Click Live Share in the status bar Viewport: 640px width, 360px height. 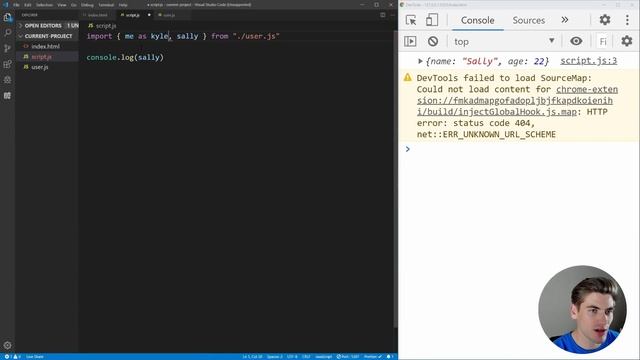tap(35, 357)
